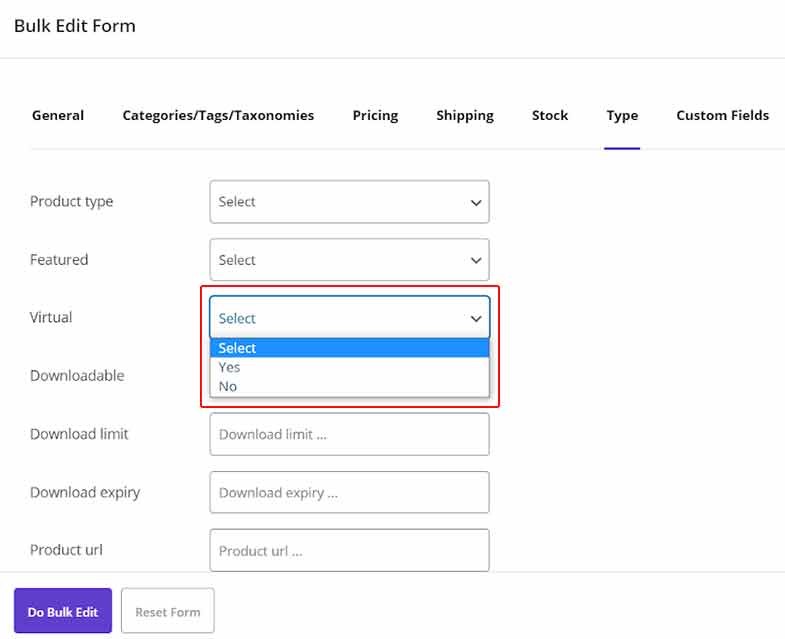The width and height of the screenshot is (785, 639).
Task: Collapse the open Virtual dropdown
Action: [x=349, y=318]
